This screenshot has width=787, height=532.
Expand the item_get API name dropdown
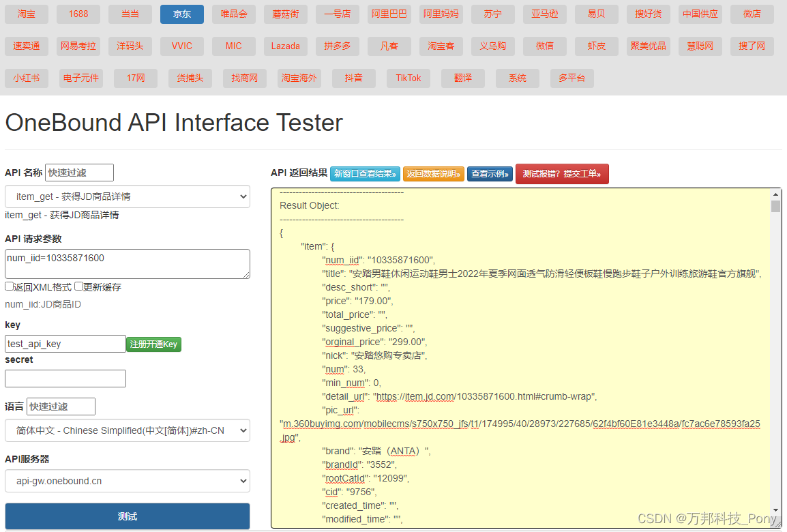[x=128, y=196]
